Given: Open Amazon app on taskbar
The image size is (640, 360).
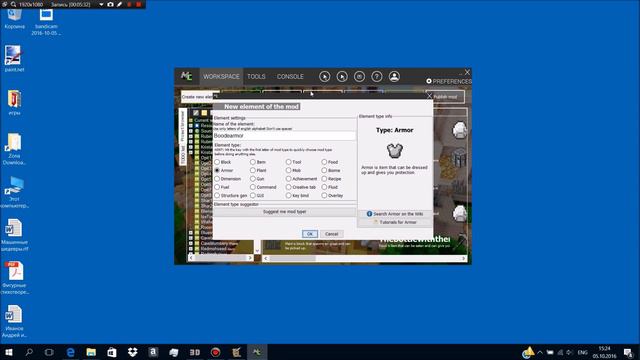Looking at the screenshot, I should click(153, 352).
